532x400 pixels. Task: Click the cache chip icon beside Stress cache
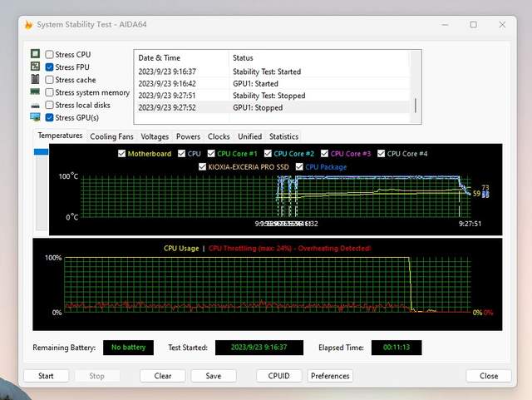pyautogui.click(x=35, y=79)
